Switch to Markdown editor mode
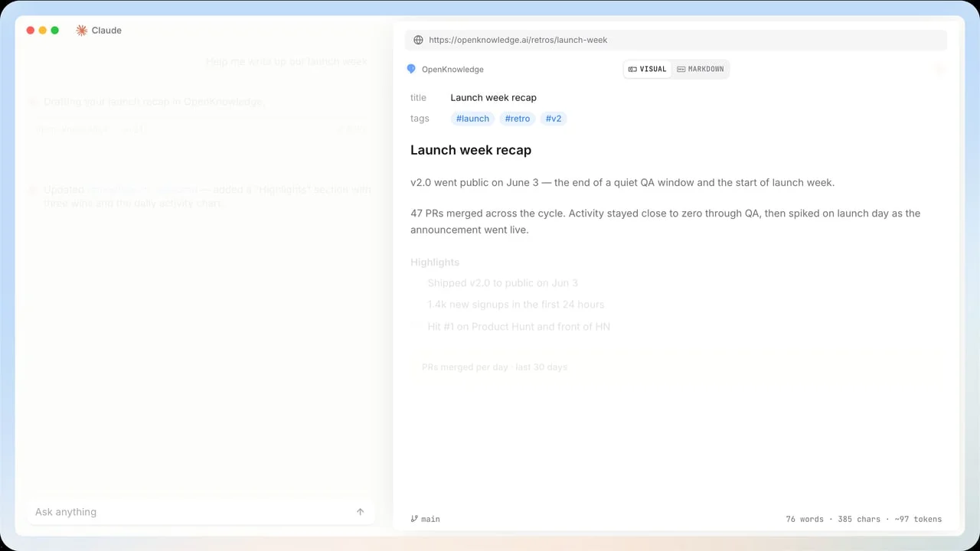This screenshot has width=980, height=551. coord(701,69)
